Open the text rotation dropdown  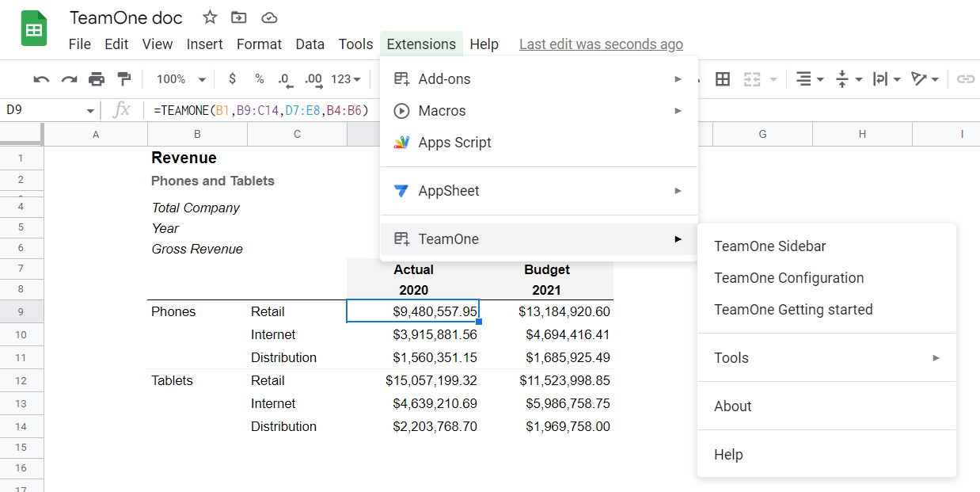click(x=925, y=79)
